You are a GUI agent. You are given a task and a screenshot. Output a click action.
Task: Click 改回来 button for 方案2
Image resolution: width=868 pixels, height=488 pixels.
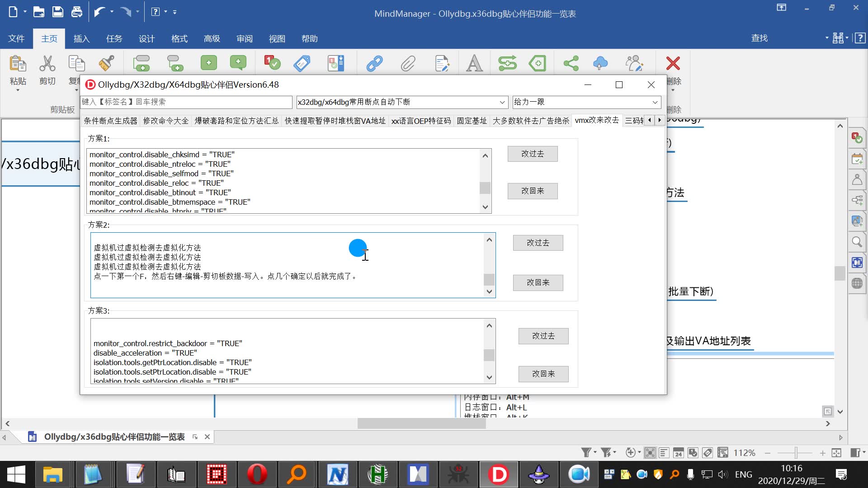point(538,282)
